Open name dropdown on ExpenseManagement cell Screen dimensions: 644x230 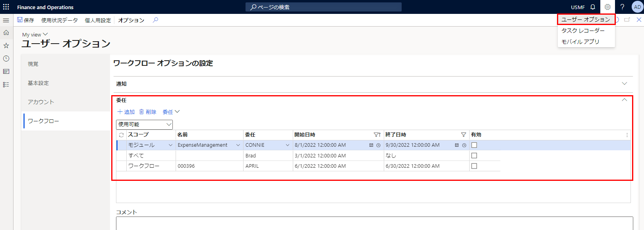[x=238, y=145]
